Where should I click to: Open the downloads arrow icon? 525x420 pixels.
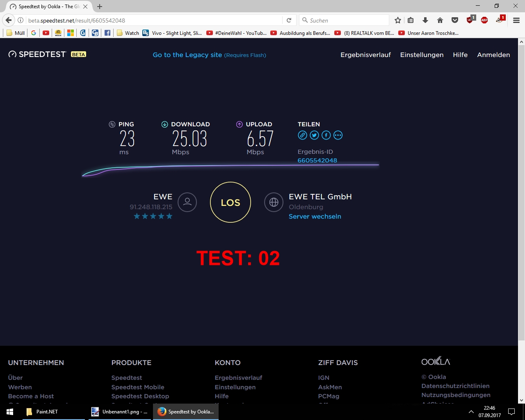click(425, 20)
